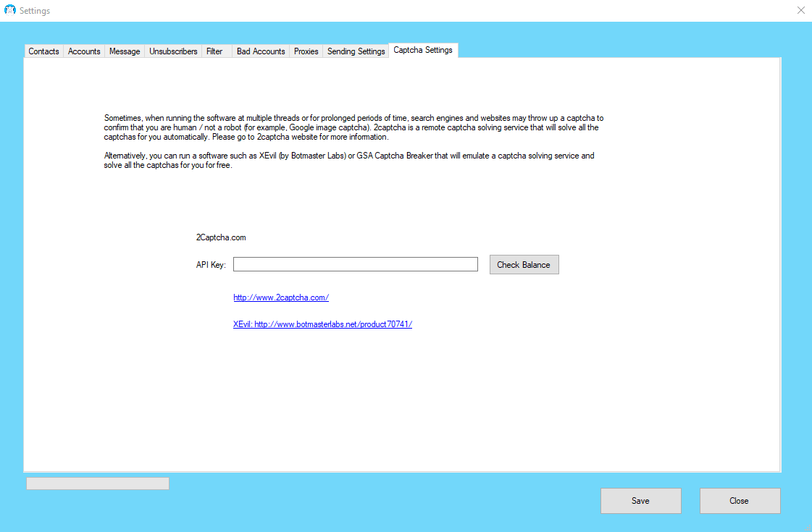Click the 2Captcha.com label
This screenshot has height=532, width=812.
point(221,237)
